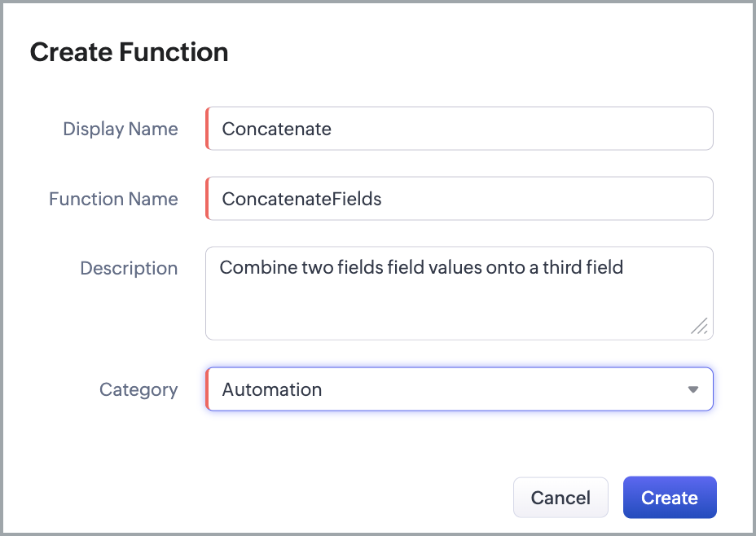
Task: Place cursor at end of ConcatenateFields
Action: pyautogui.click(x=383, y=199)
